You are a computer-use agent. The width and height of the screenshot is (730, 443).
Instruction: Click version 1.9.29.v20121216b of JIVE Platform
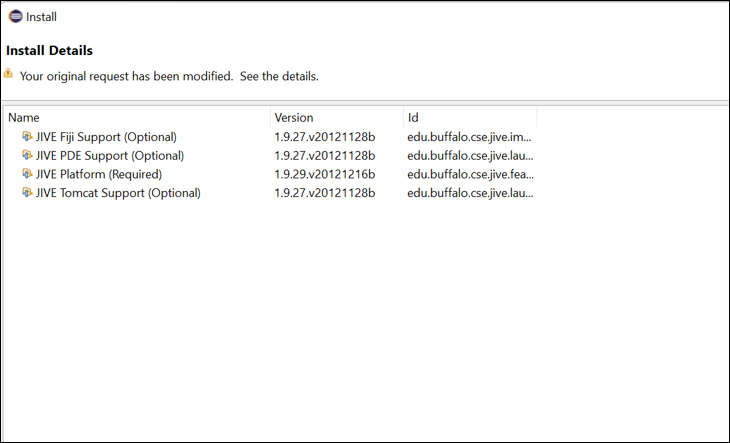324,175
